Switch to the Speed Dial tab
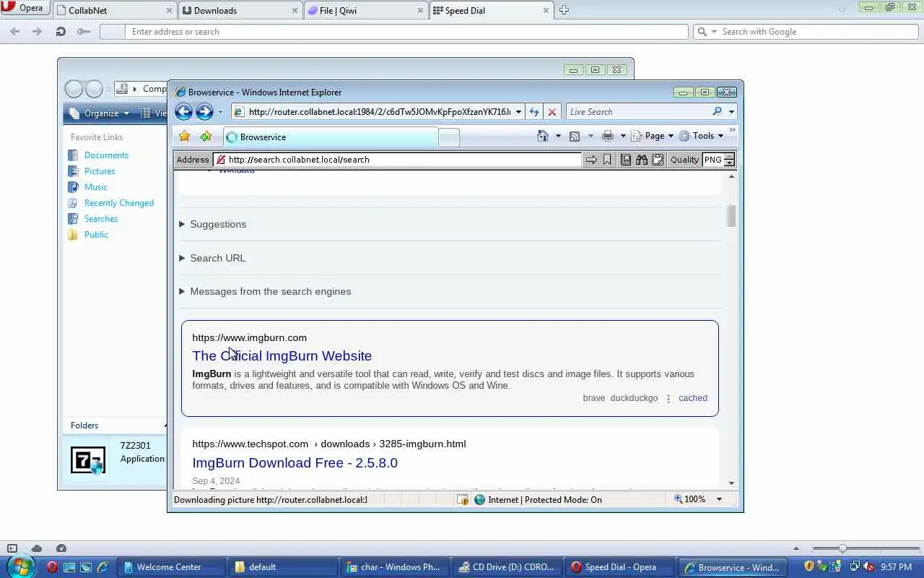This screenshot has width=924, height=578. tap(491, 10)
